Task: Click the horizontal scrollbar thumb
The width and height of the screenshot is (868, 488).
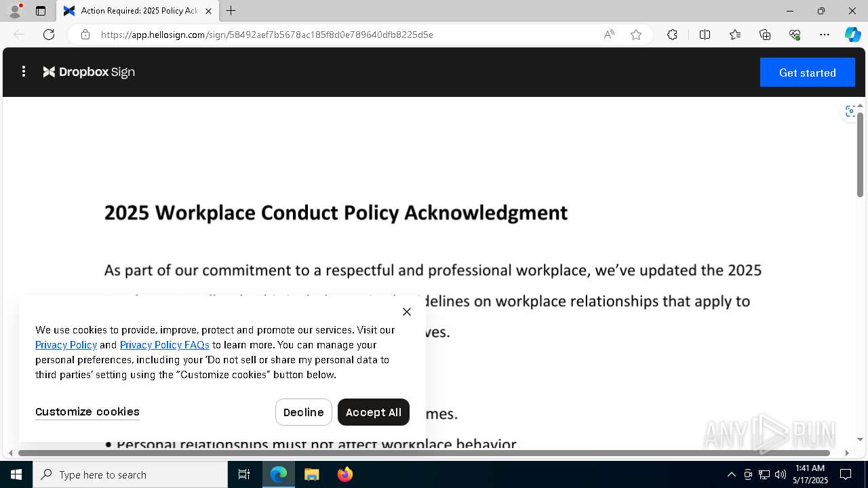Action: [424, 453]
